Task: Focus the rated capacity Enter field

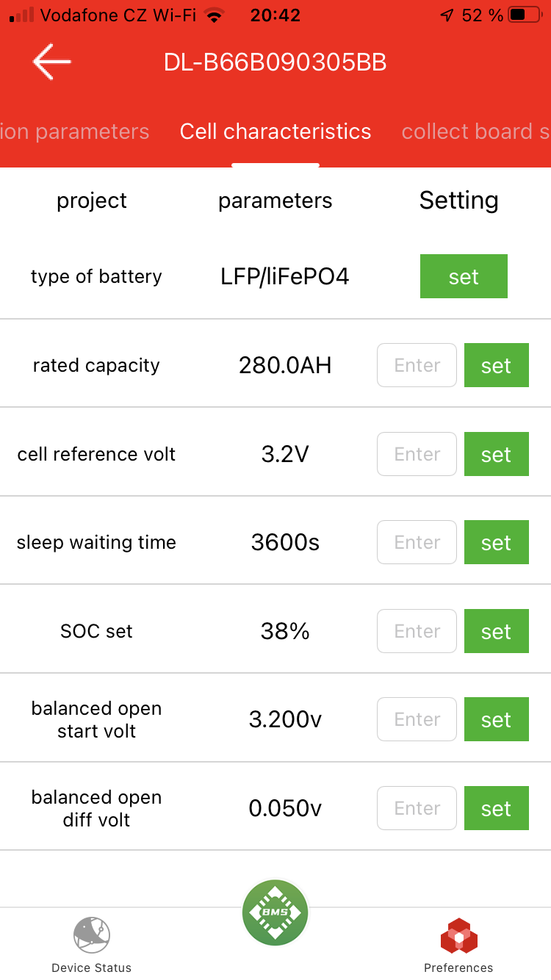Action: (417, 365)
